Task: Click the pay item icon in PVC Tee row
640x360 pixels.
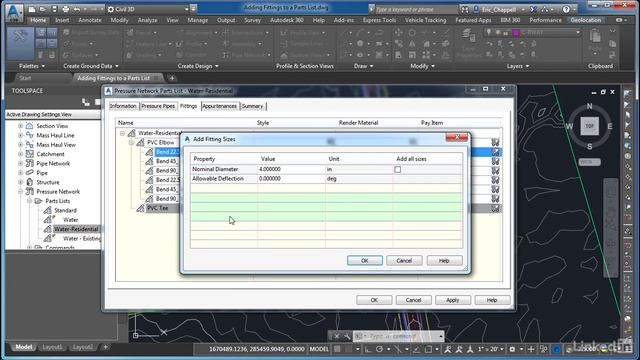Action: point(495,208)
